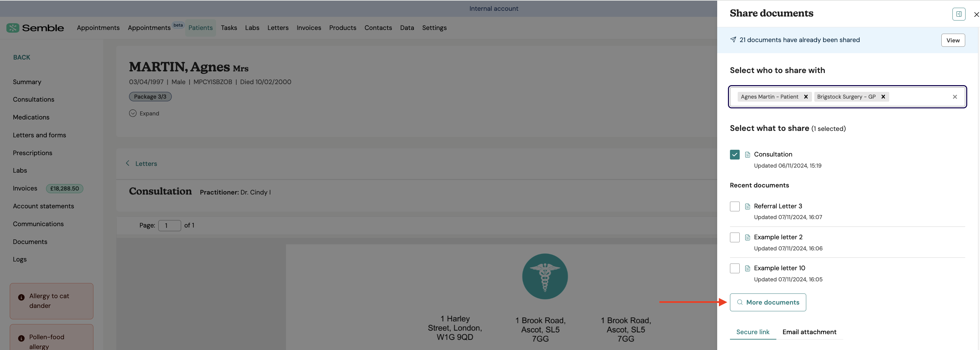
Task: Tick the Example letter 2 checkbox
Action: click(735, 237)
